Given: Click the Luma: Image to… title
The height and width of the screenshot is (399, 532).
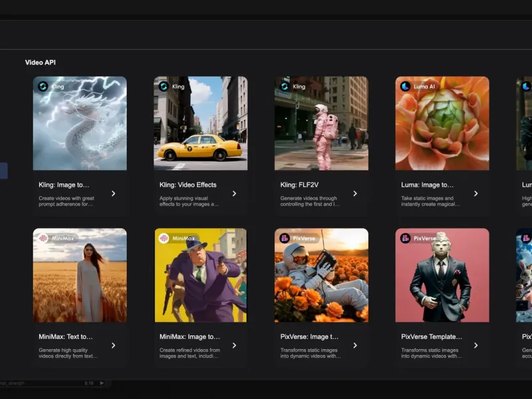Looking at the screenshot, I should coord(427,185).
